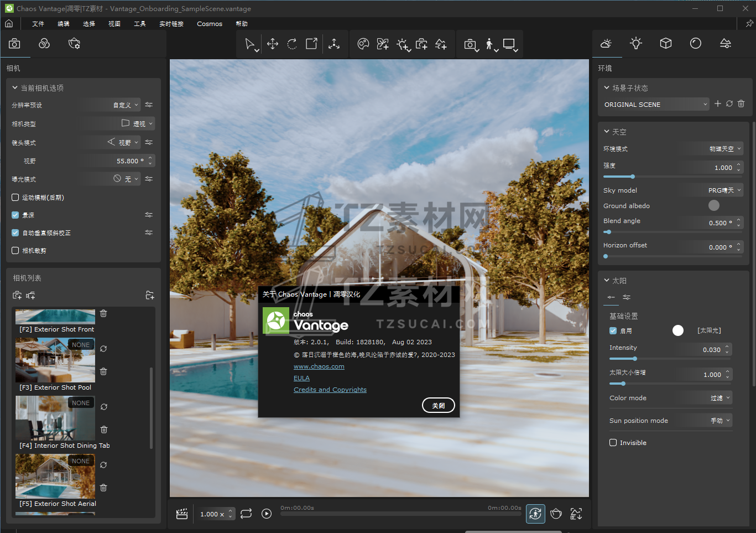Enable the camera clipping checkbox
756x533 pixels.
click(x=15, y=250)
